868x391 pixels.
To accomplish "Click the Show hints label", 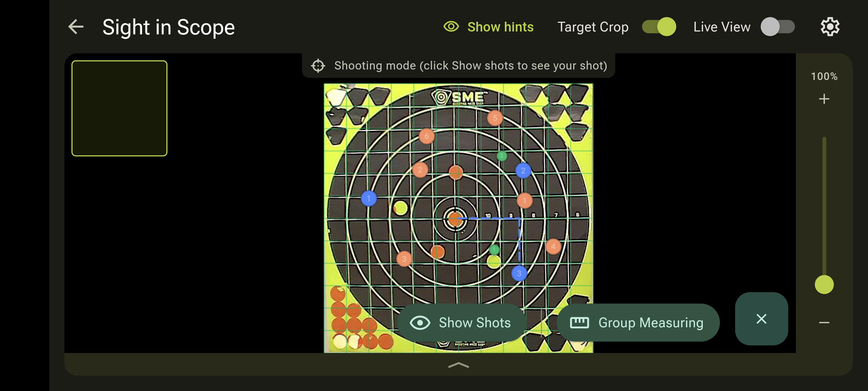I will coord(501,27).
